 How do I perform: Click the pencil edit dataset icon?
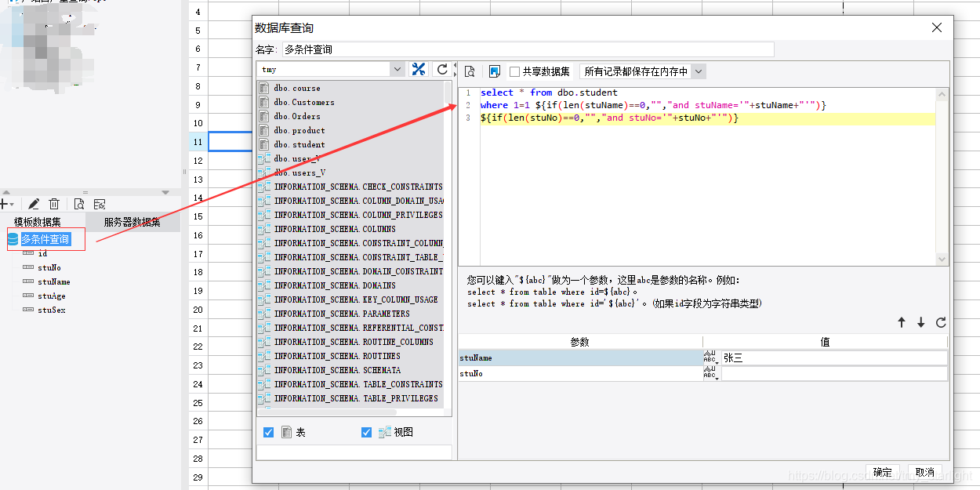coord(34,204)
